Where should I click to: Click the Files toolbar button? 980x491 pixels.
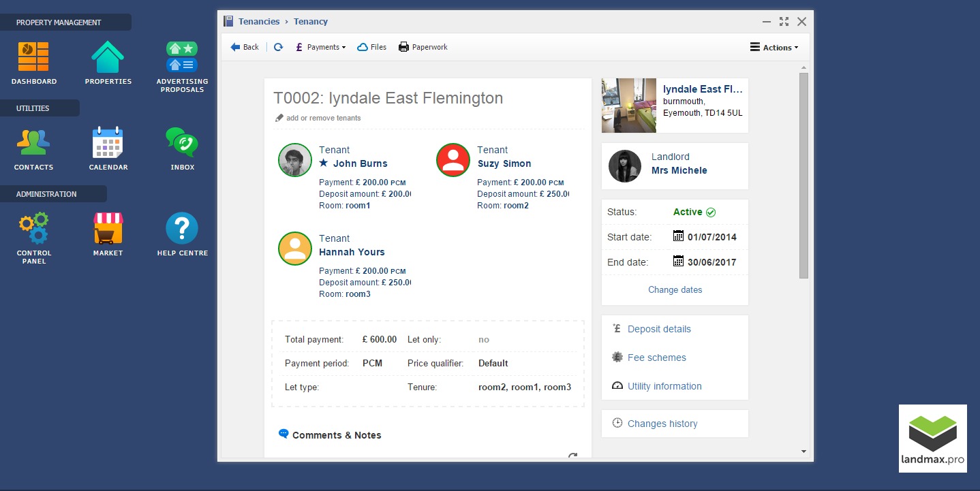click(x=372, y=47)
